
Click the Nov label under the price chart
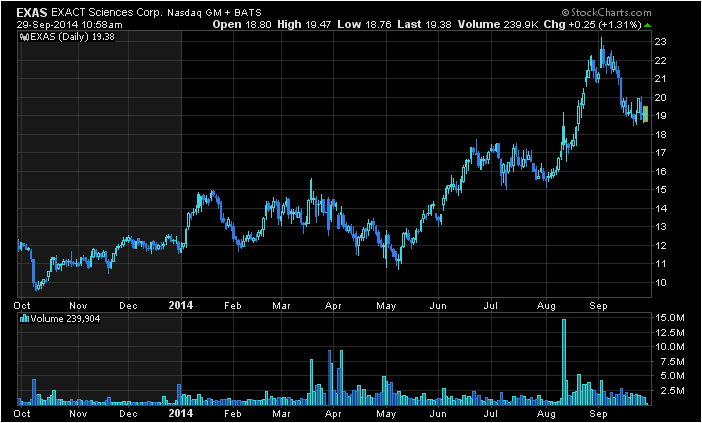coord(78,306)
